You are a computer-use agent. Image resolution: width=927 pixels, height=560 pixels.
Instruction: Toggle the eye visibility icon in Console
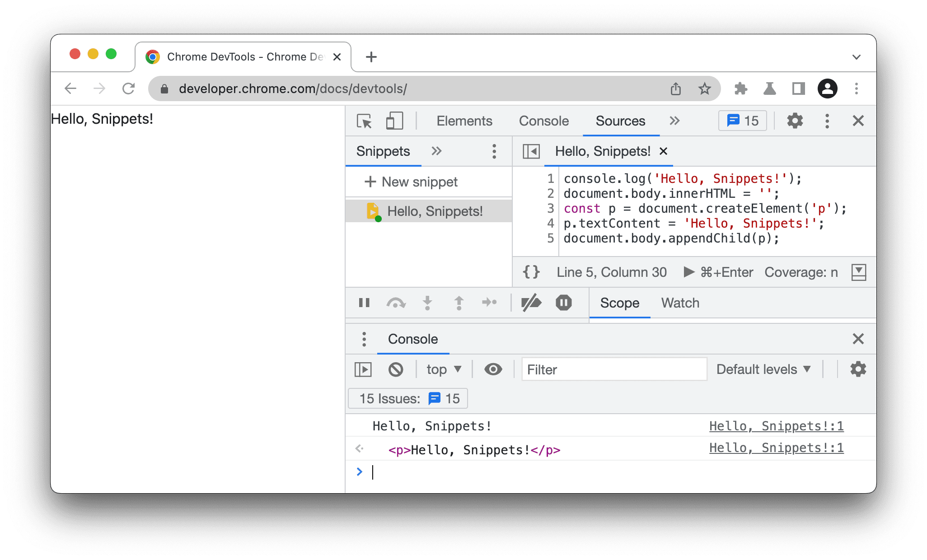pyautogui.click(x=493, y=369)
